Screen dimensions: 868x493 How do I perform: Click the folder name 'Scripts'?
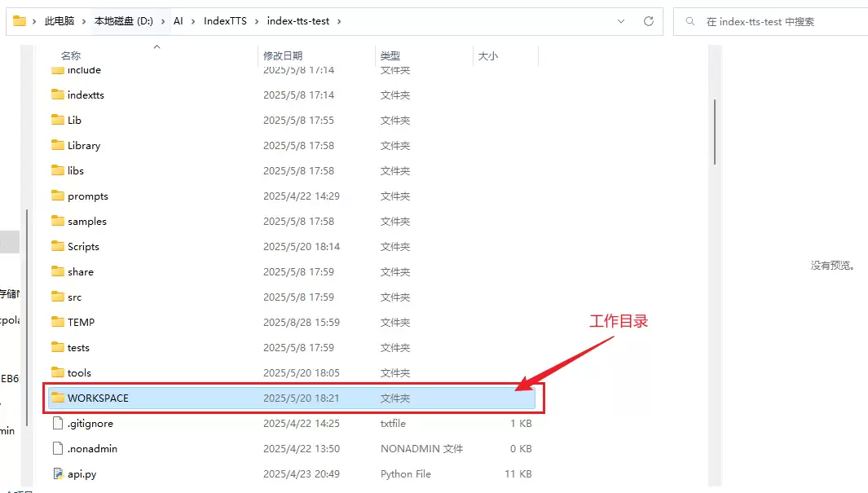[84, 247]
